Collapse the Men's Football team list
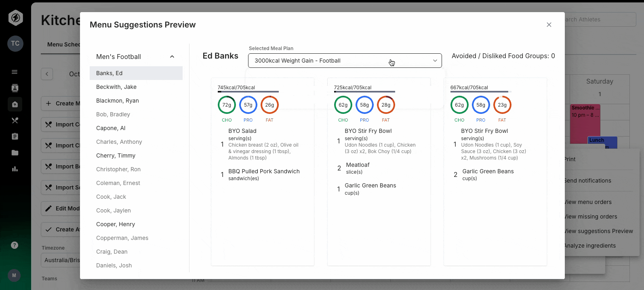Image resolution: width=644 pixels, height=290 pixels. 172,57
